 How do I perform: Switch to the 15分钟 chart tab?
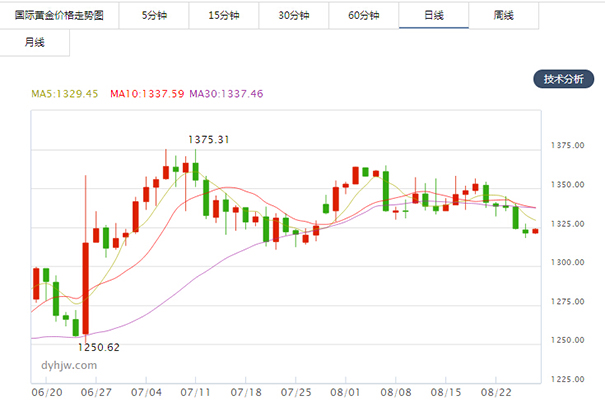pyautogui.click(x=224, y=15)
